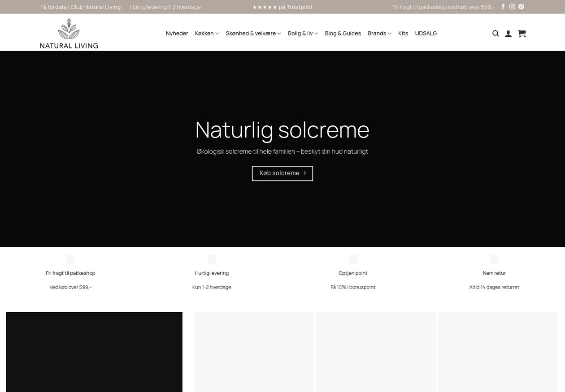Open the Facebook page icon
This screenshot has height=392, width=565.
(x=503, y=7)
